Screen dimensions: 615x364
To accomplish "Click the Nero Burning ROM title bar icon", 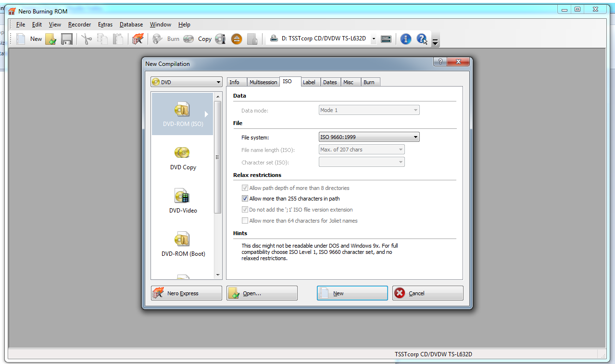I will coord(12,11).
